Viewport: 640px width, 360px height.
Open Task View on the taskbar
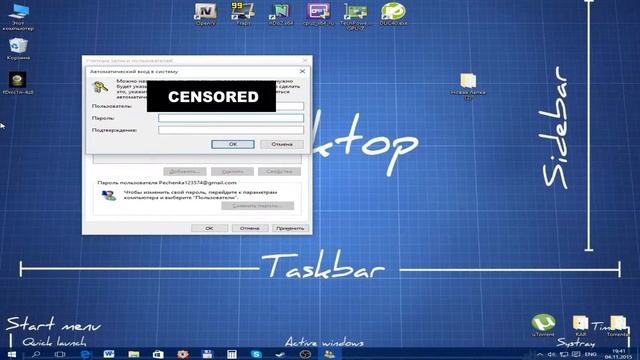tap(60, 354)
